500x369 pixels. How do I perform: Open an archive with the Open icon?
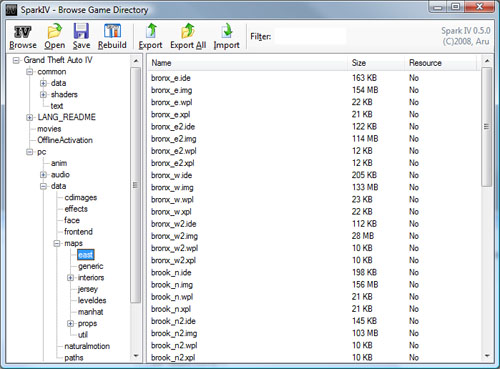55,31
